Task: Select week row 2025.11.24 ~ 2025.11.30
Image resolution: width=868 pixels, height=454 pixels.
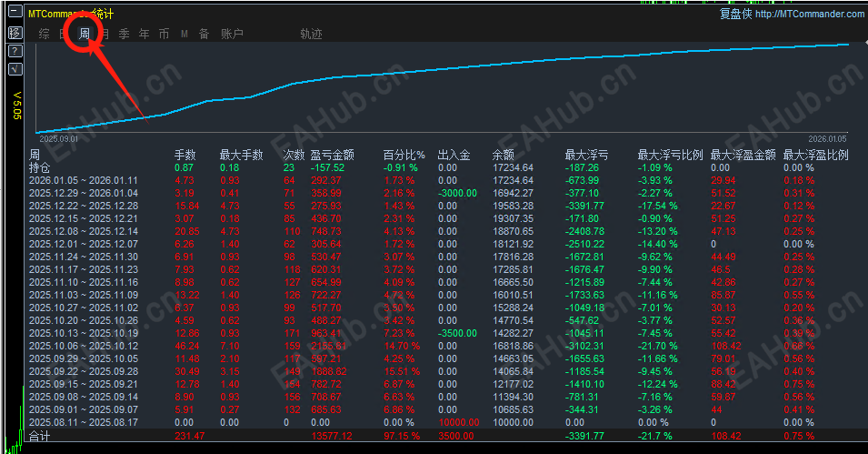Action: [x=84, y=257]
